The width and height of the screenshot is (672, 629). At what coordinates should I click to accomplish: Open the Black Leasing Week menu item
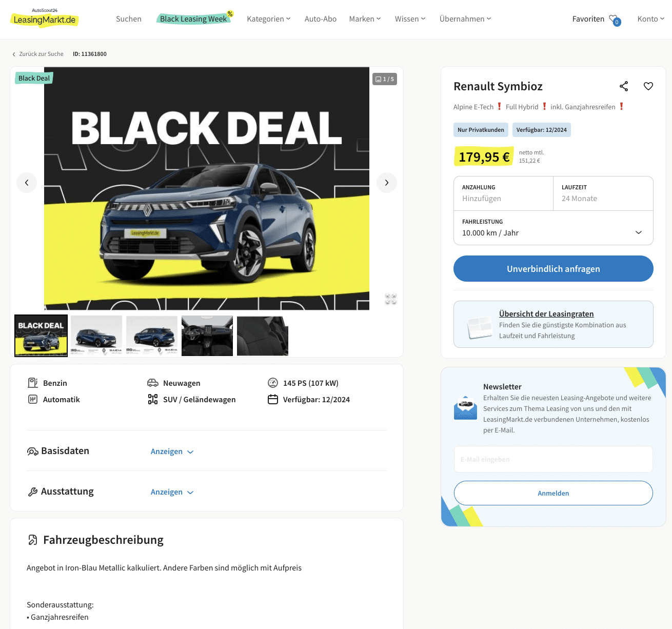(x=194, y=19)
